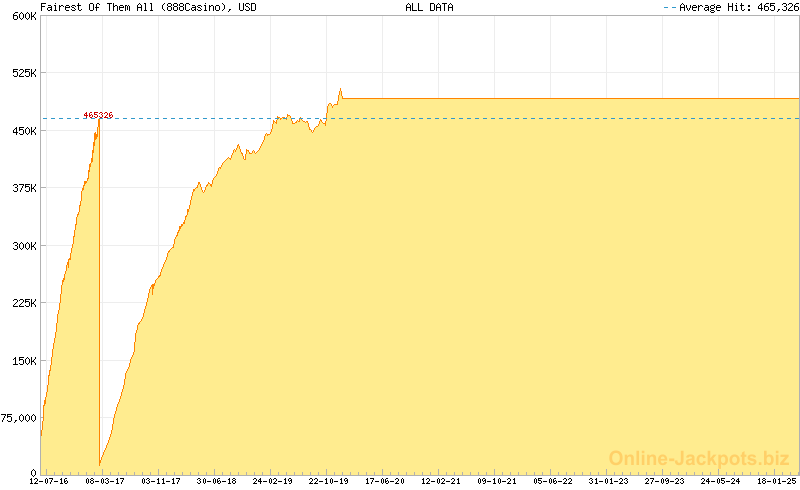Image resolution: width=800 pixels, height=490 pixels.
Task: Click the 17-06-20 date on the x-axis
Action: pos(384,482)
